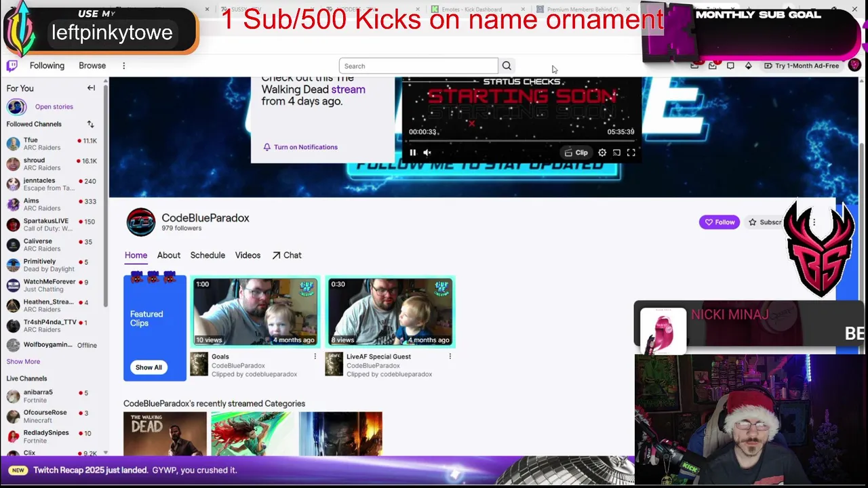Open The Walking Dead category cover
The height and width of the screenshot is (488, 868).
coord(165,434)
